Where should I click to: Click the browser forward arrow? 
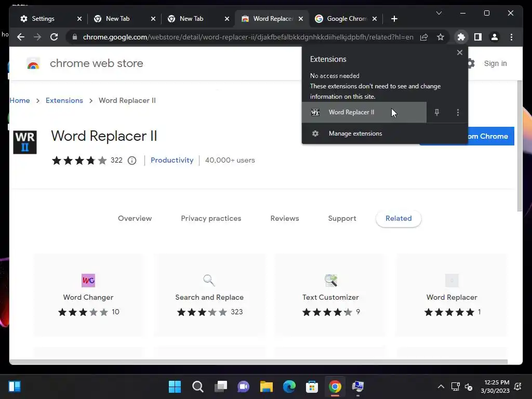[37, 37]
